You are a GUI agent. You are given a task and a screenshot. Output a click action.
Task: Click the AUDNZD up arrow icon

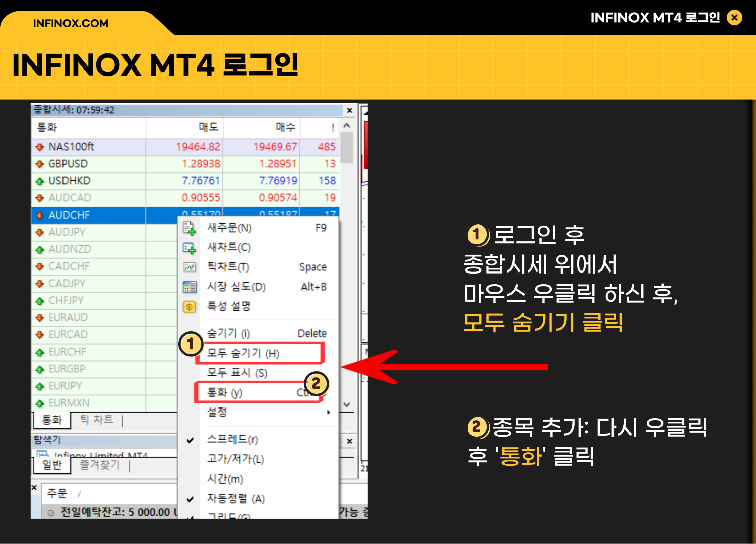click(x=40, y=250)
